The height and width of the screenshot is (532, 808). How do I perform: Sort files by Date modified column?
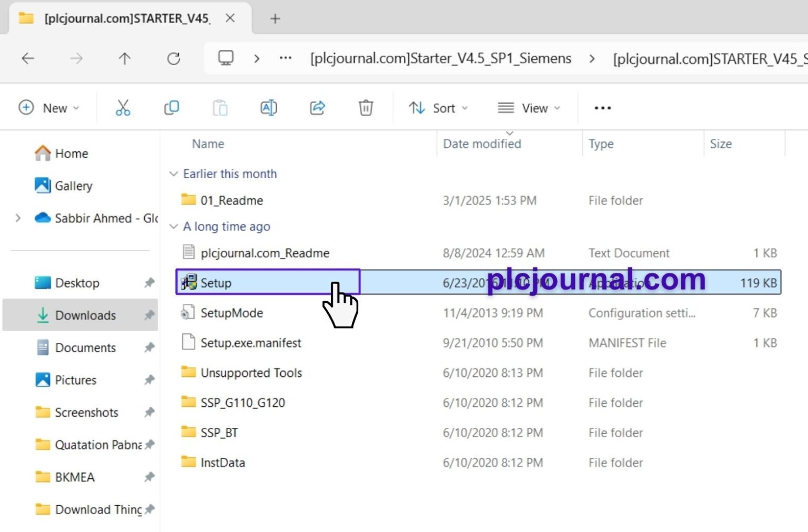click(481, 143)
